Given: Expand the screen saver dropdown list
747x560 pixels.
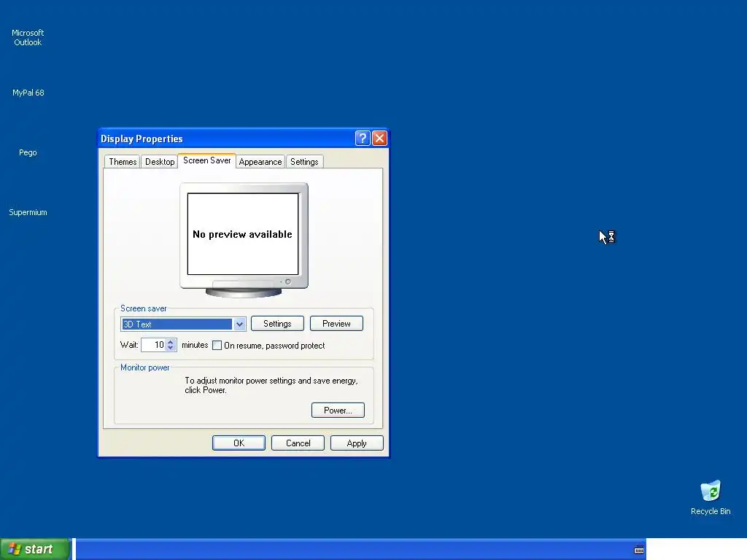Looking at the screenshot, I should tap(239, 324).
